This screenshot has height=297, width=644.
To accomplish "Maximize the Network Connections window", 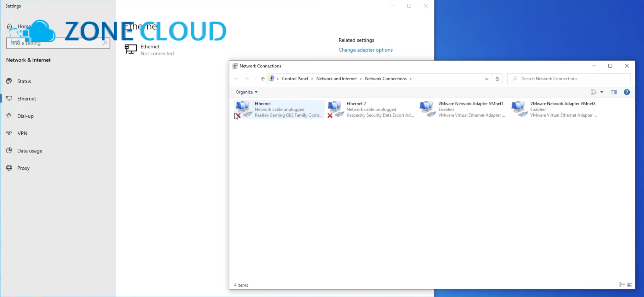I will [610, 66].
